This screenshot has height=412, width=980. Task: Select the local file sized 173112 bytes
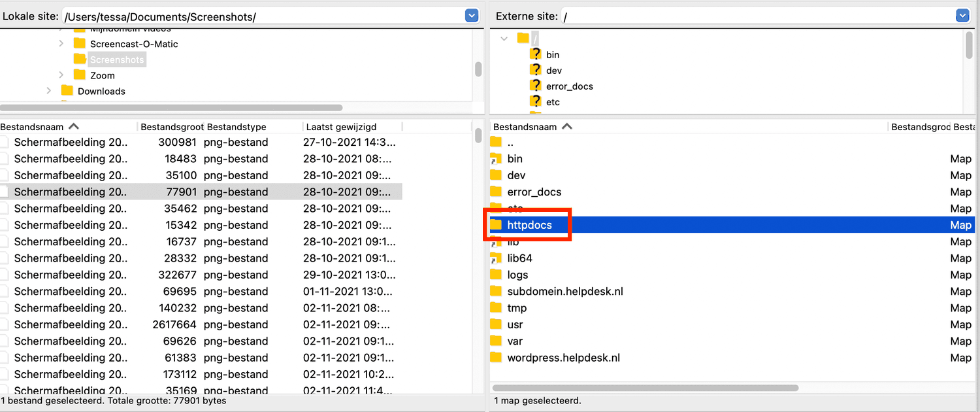(x=201, y=374)
